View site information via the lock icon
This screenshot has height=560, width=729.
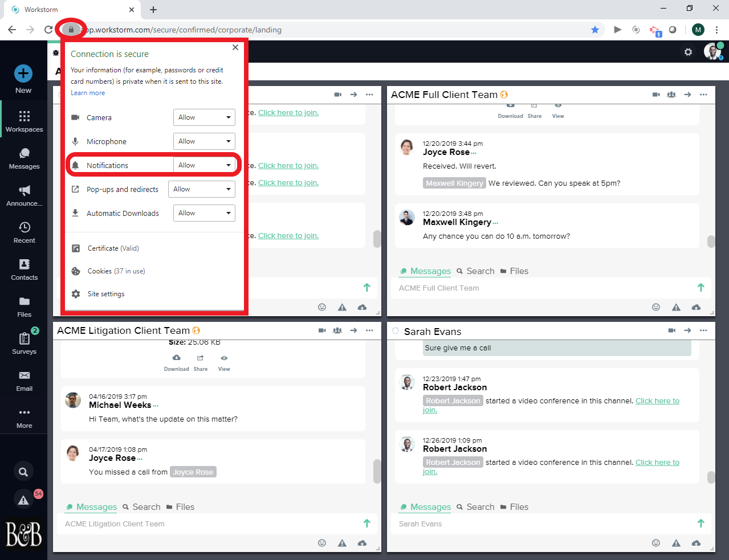(71, 30)
